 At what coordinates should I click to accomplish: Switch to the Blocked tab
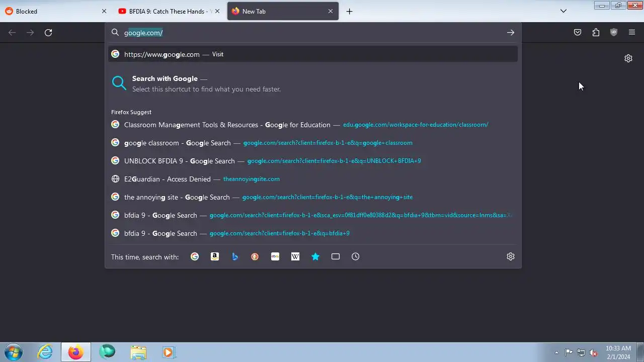[x=56, y=11]
